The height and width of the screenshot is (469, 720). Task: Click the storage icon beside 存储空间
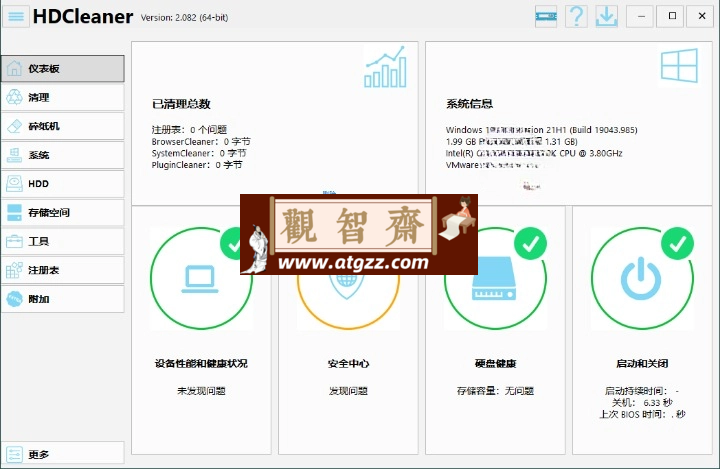[14, 213]
